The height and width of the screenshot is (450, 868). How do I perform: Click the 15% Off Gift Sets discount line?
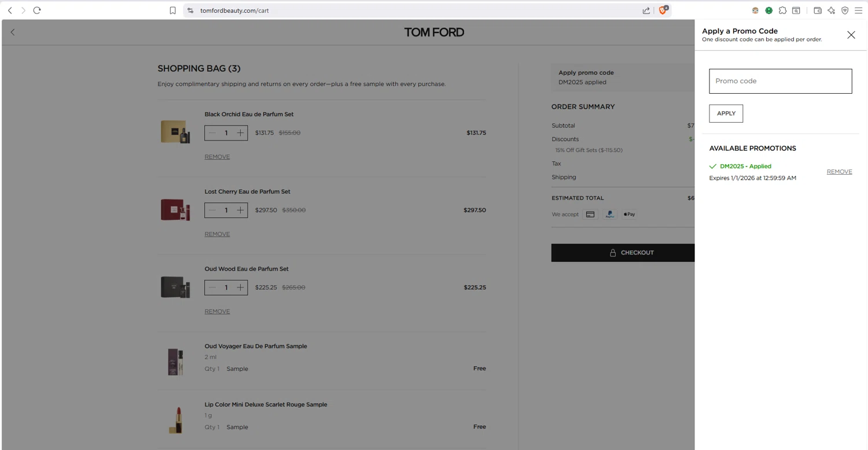click(589, 150)
